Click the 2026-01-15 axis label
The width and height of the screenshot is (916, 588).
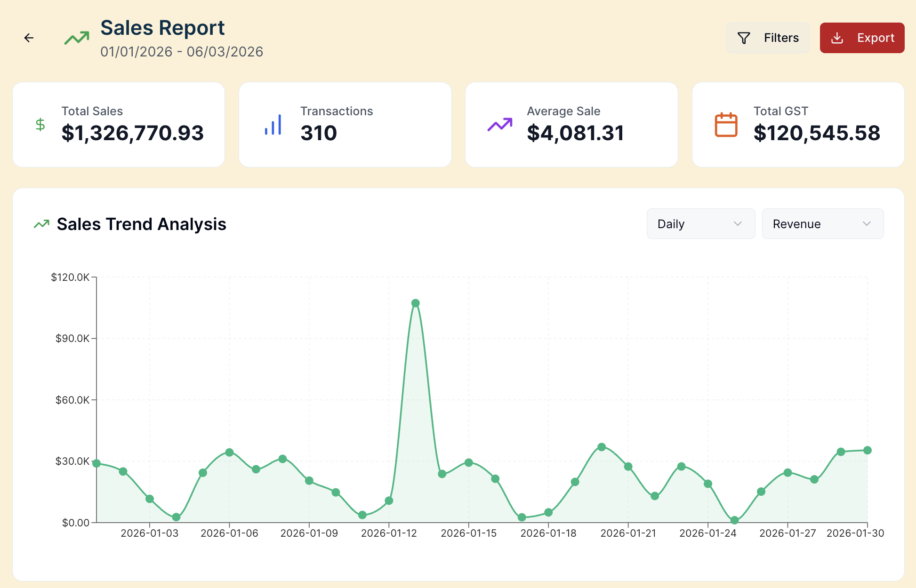point(468,533)
